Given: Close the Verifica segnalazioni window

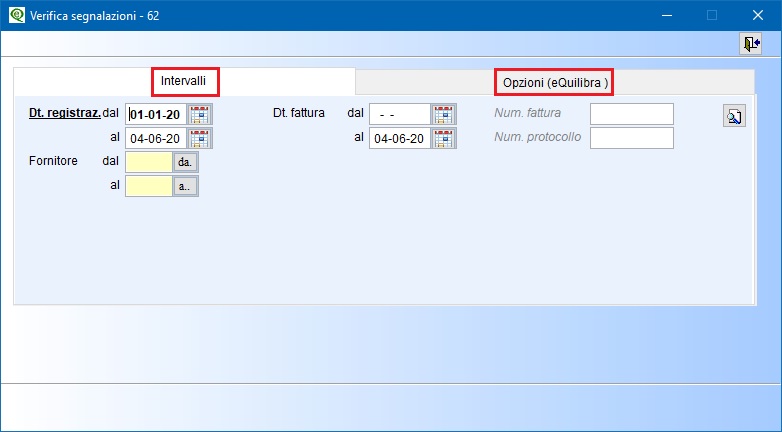Looking at the screenshot, I should 758,15.
